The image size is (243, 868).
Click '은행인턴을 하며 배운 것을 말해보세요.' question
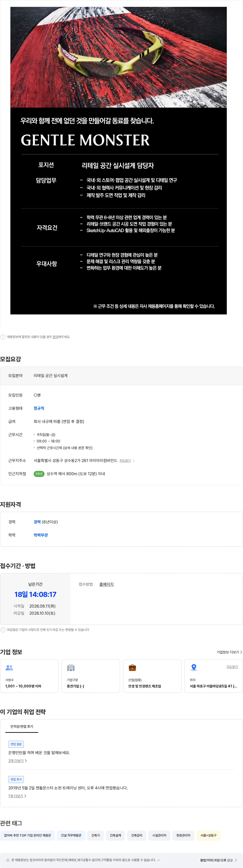click(39, 752)
